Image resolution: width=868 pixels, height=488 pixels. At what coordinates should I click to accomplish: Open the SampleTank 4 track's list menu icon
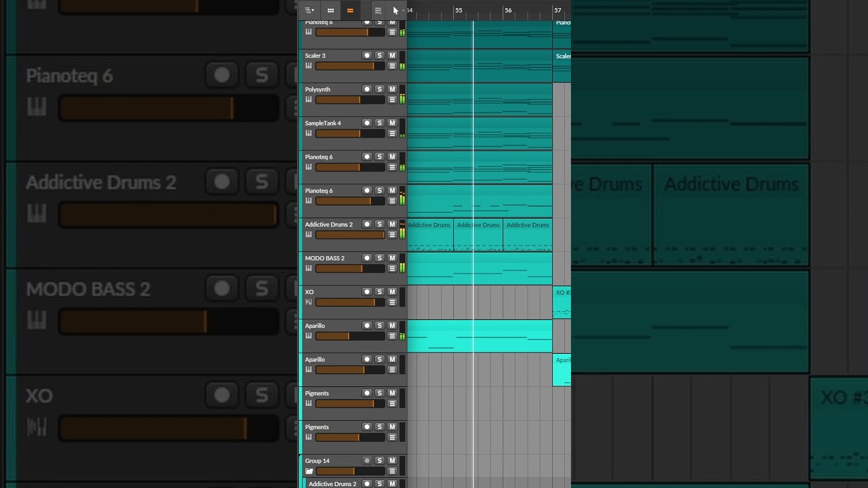[392, 134]
